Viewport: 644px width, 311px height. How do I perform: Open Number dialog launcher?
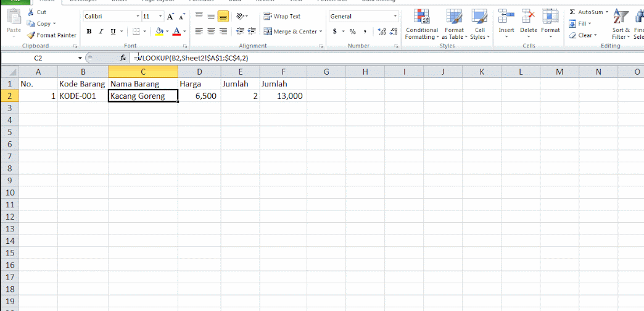[397, 46]
